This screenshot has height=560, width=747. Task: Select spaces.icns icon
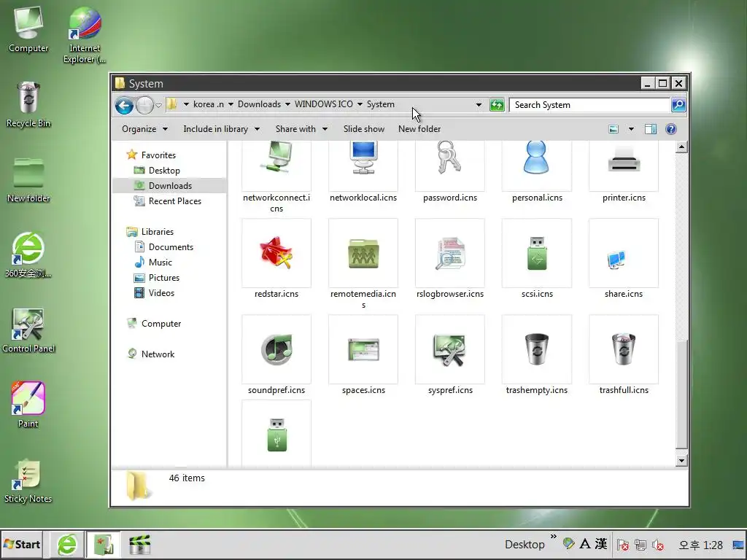click(x=363, y=349)
